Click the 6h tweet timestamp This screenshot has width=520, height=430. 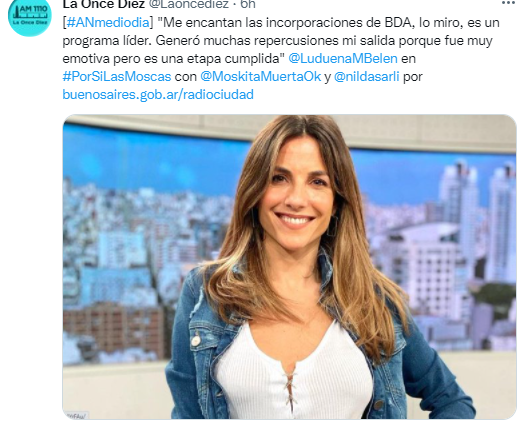(248, 4)
